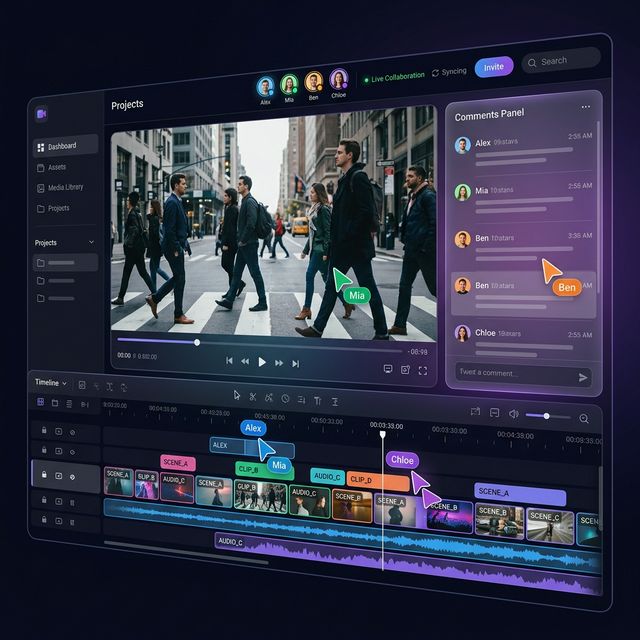Skip to the start of the video

coord(229,361)
